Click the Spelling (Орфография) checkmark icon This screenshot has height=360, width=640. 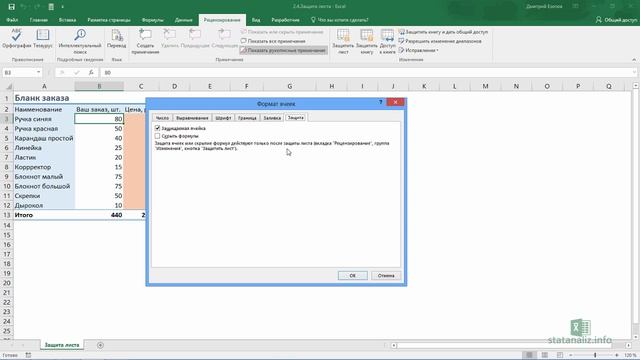(16, 35)
